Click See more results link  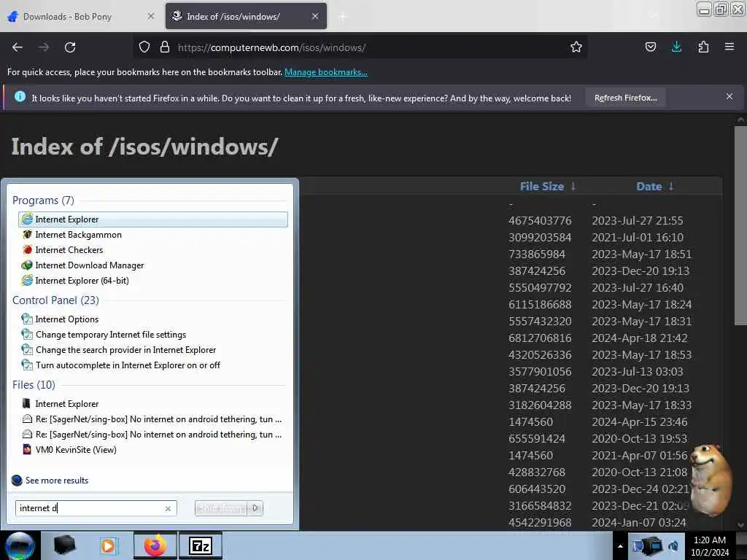pyautogui.click(x=57, y=481)
